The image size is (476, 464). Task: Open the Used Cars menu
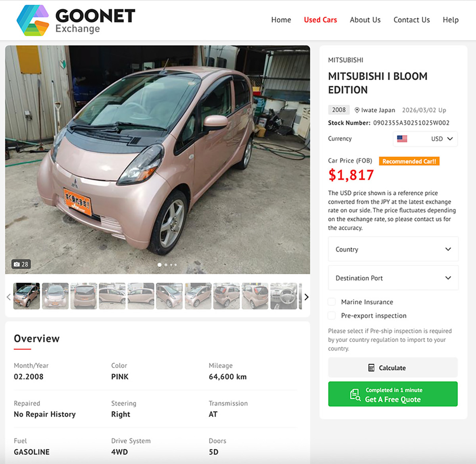pyautogui.click(x=321, y=19)
